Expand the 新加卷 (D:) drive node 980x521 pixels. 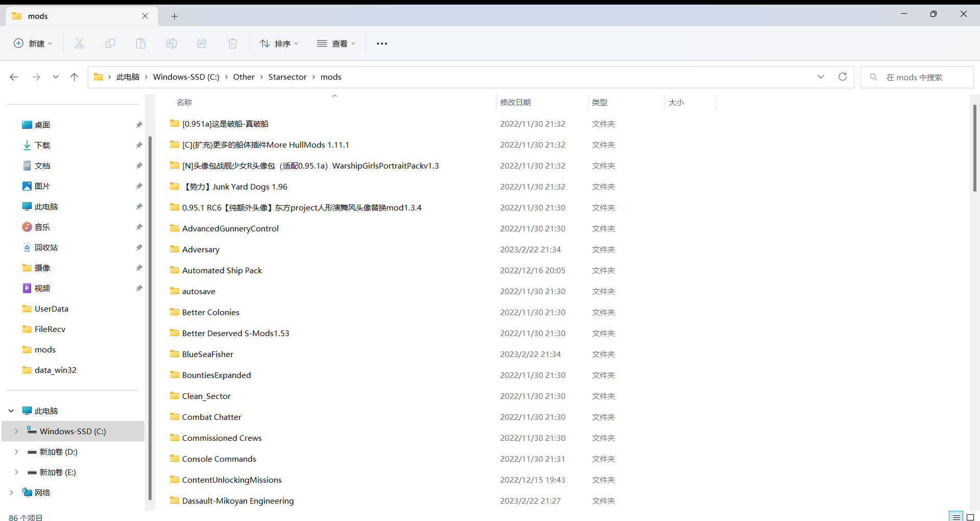click(16, 452)
